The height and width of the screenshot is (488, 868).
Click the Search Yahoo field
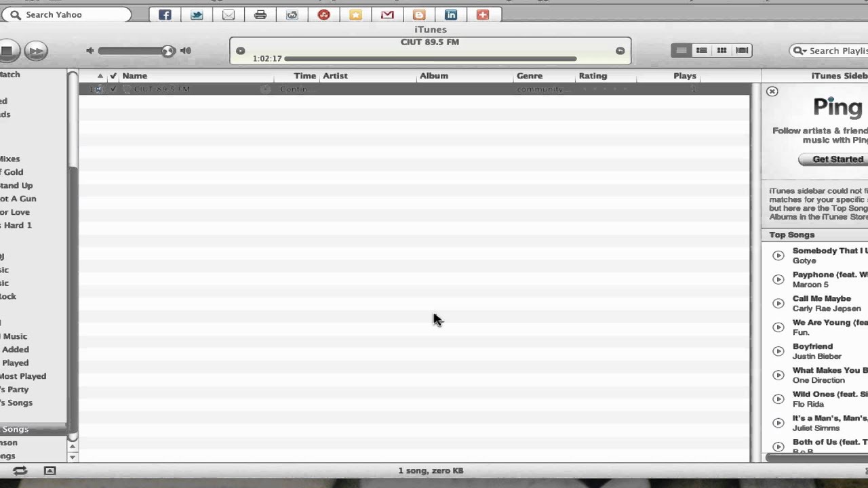pos(65,14)
